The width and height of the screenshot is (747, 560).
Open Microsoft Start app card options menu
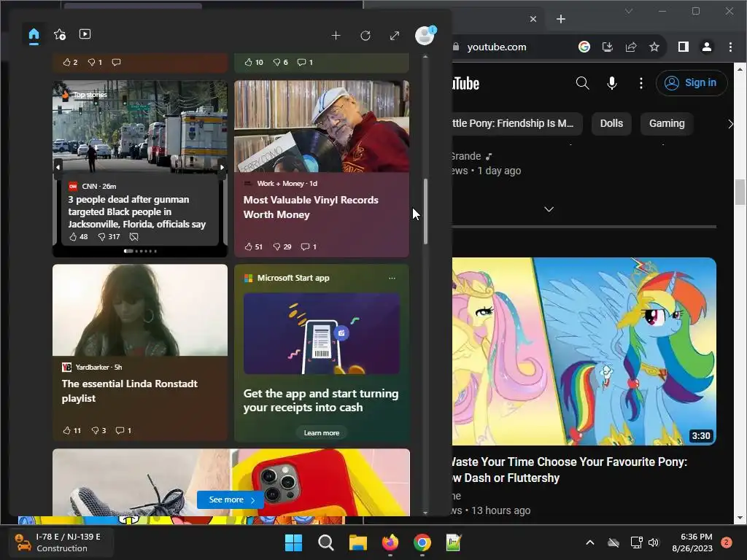point(392,278)
